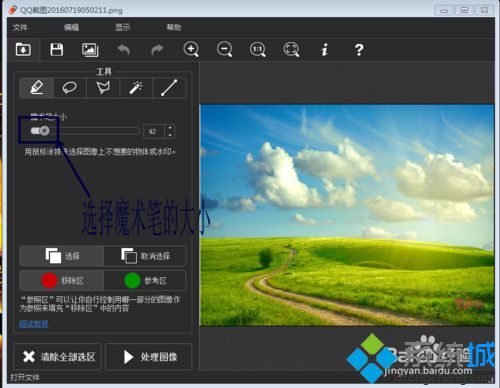Viewport: 500px width, 388px height.
Task: Click the redo arrow icon
Action: (x=157, y=50)
